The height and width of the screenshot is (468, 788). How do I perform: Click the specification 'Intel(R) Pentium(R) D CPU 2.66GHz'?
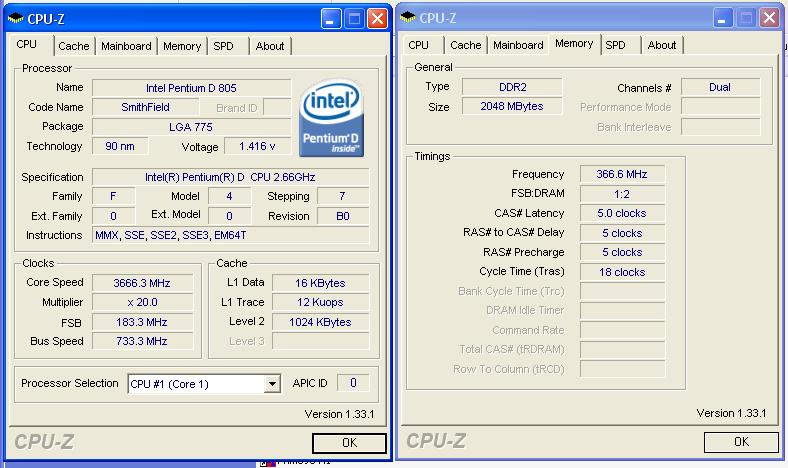[230, 177]
